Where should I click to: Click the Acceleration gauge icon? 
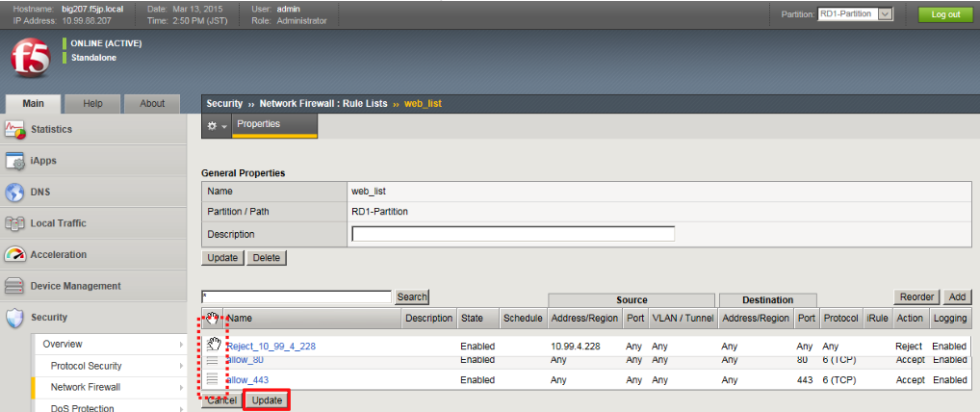pos(14,254)
